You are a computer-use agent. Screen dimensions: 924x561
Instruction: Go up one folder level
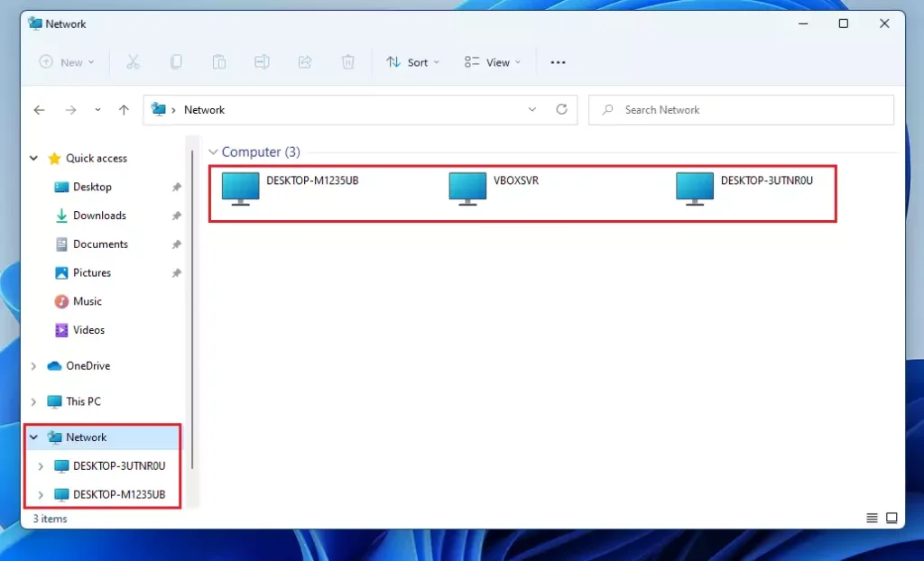[124, 109]
